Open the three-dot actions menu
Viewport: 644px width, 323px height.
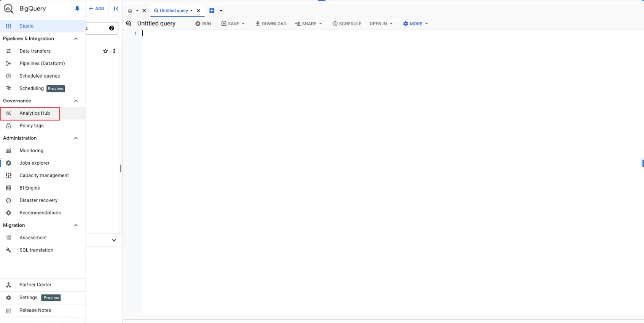(x=114, y=51)
